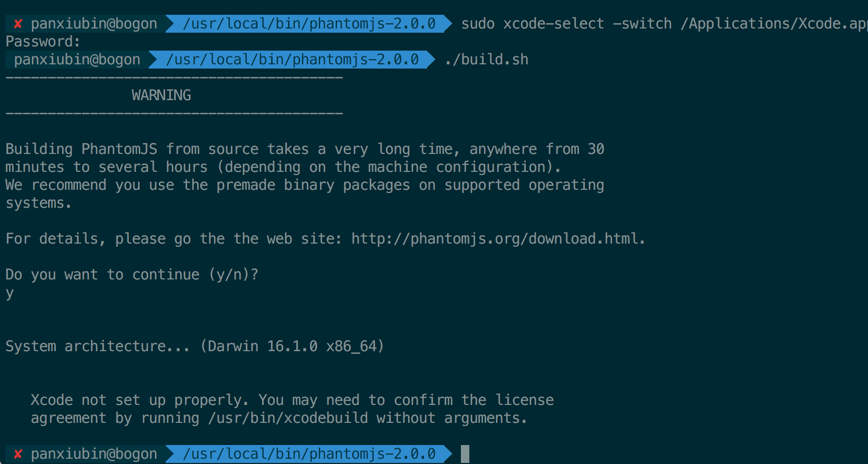Click the 'panxiubin@bogon' segment on the sudo line

coord(94,24)
